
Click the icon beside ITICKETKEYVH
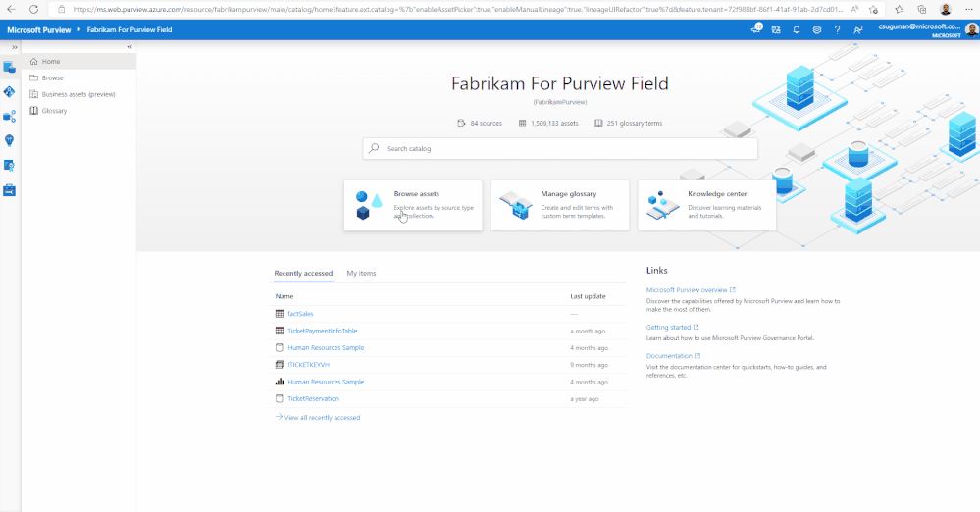coord(280,365)
